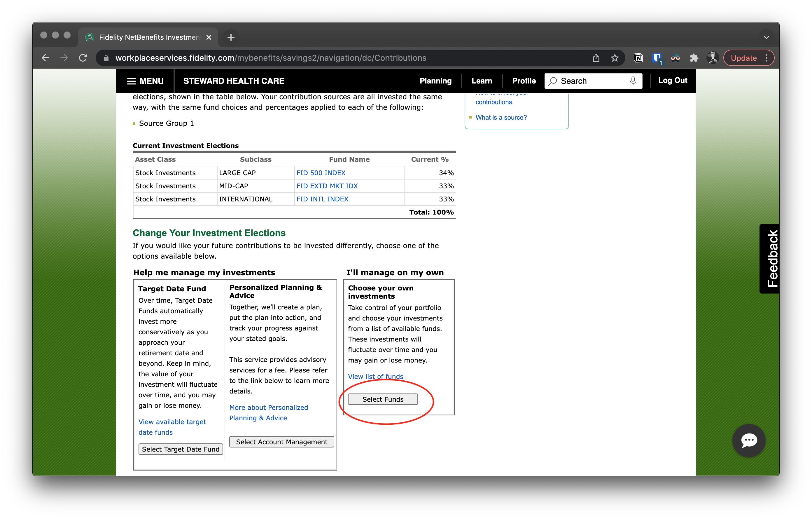Click the microphone icon in Search

point(633,81)
